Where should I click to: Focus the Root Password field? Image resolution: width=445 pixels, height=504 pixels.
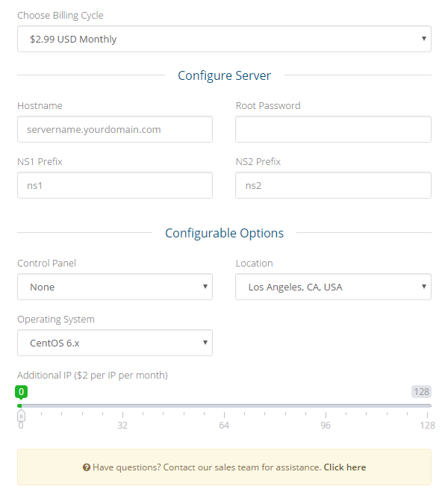[x=333, y=129]
